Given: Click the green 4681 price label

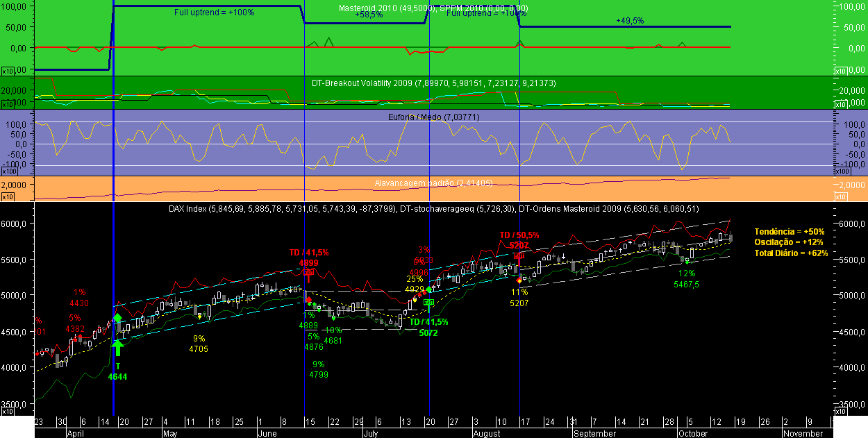Looking at the screenshot, I should click(x=333, y=340).
